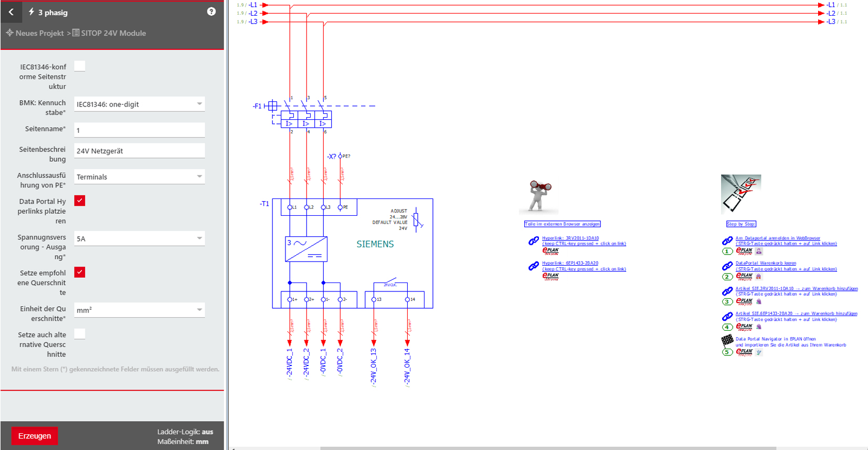The image size is (868, 450).
Task: Open Spannungsversorgung Ausgang 5A dropdown
Action: pos(139,238)
